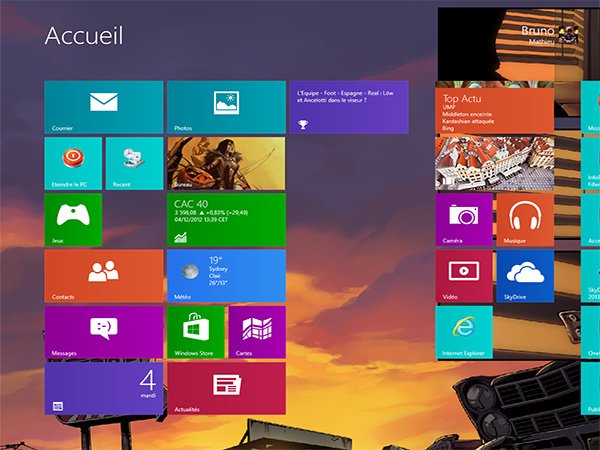Open the calendar tile showing 4 mardi
Image resolution: width=600 pixels, height=450 pixels.
pos(104,388)
